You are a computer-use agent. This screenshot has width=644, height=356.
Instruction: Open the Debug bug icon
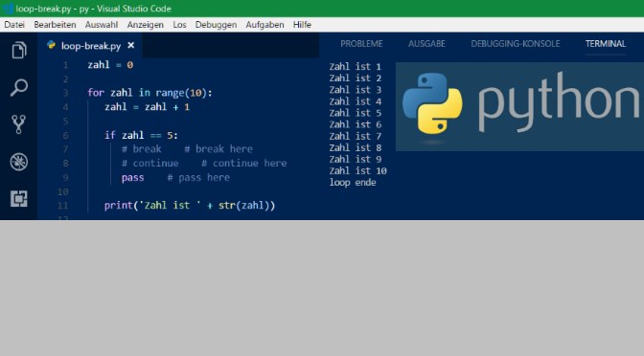pos(19,162)
